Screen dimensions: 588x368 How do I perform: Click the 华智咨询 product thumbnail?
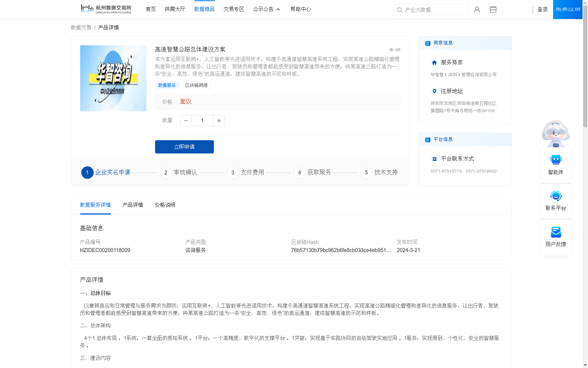pos(113,78)
